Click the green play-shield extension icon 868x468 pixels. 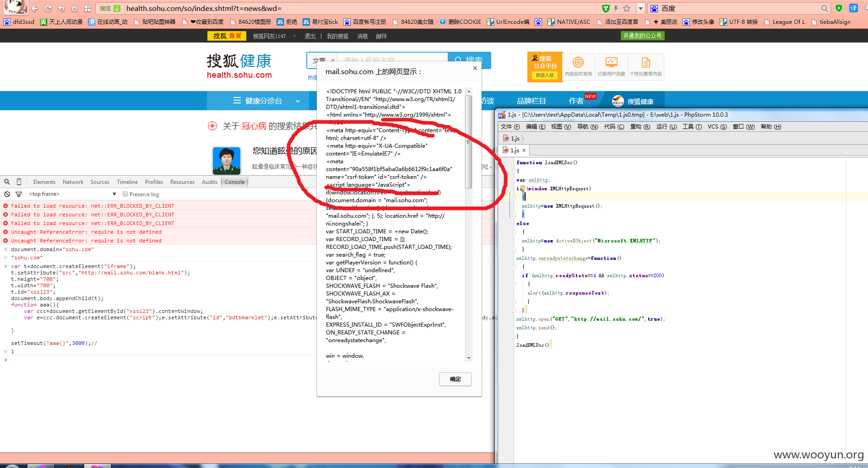point(839,8)
